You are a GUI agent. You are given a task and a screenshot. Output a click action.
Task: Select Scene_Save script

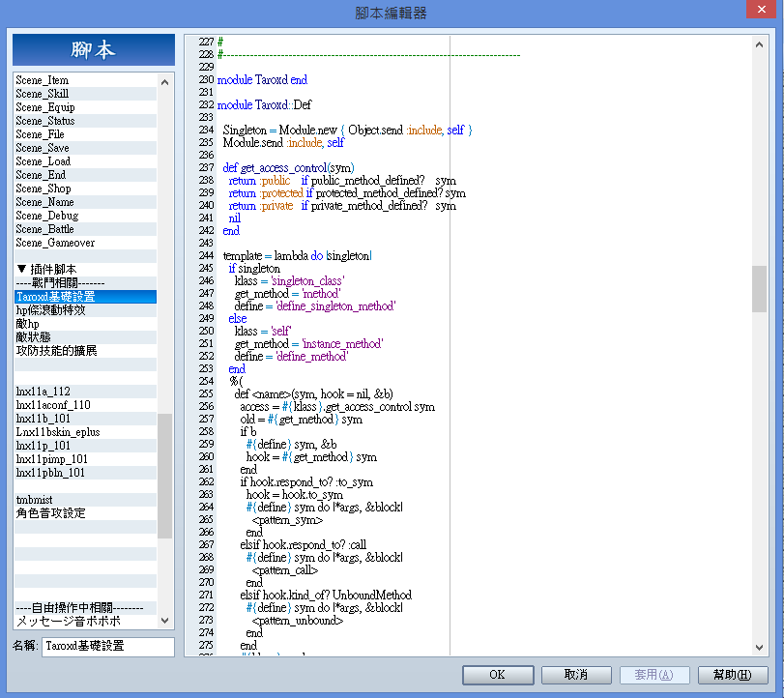[x=85, y=148]
